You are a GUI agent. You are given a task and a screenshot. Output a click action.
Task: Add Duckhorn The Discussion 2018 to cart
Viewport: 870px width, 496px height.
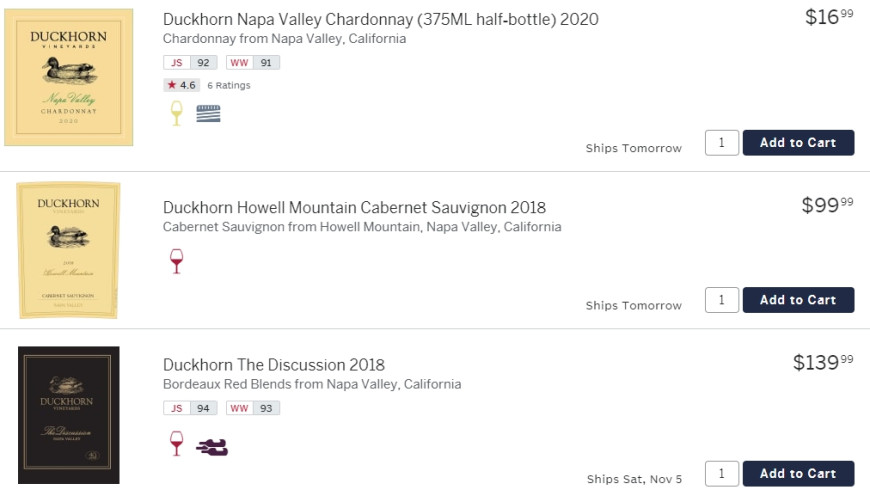pos(798,473)
